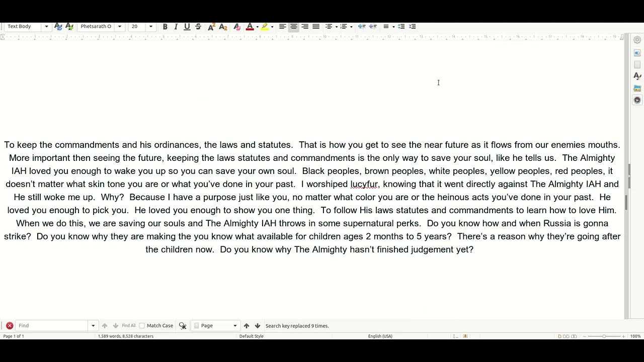Apply strikethrough formatting
The width and height of the screenshot is (644, 362).
(198, 27)
